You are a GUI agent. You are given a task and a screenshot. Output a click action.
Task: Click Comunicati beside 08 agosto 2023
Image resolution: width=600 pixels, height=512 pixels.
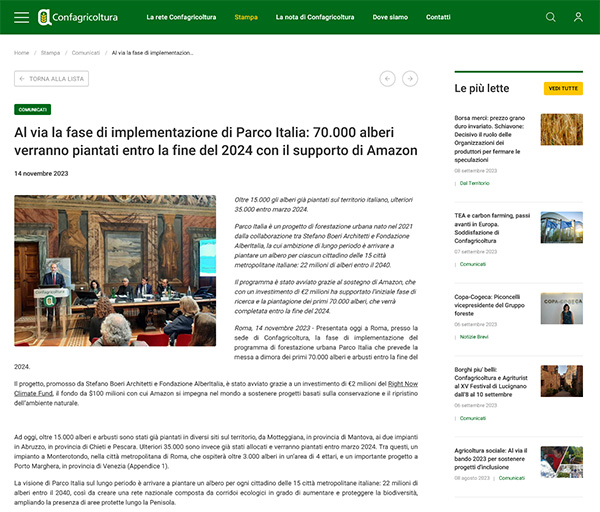pos(512,478)
